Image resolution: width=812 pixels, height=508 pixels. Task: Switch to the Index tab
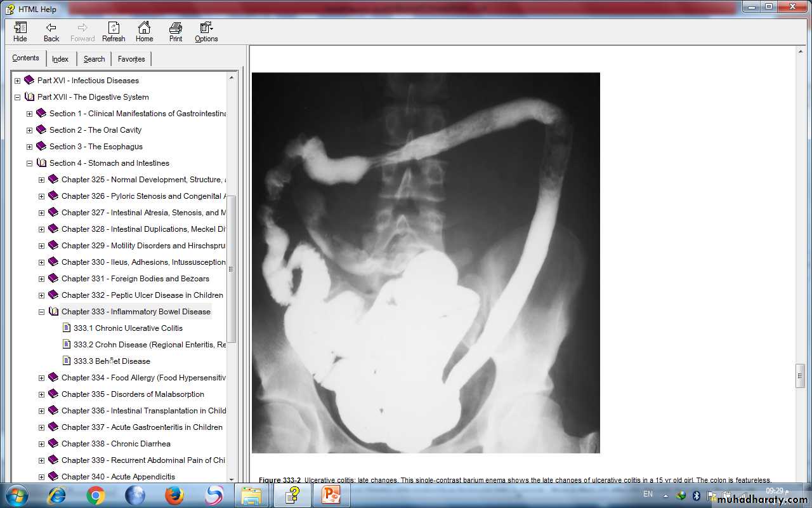click(x=60, y=59)
